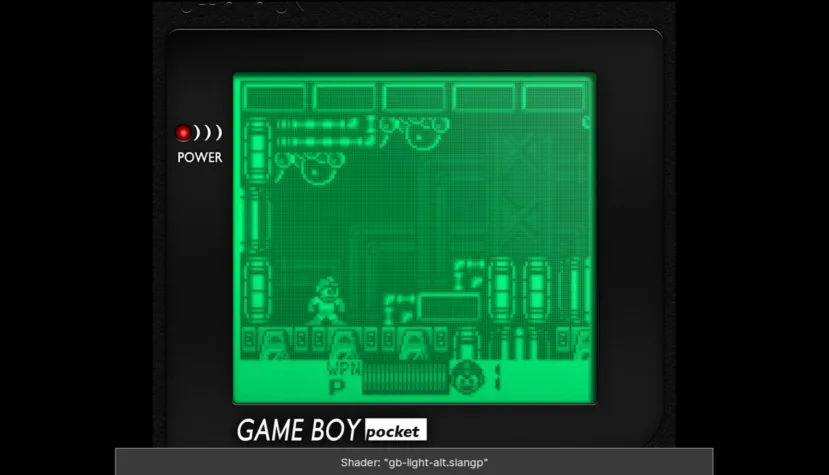Click the white pocket badge
This screenshot has width=829, height=475.
click(x=395, y=431)
